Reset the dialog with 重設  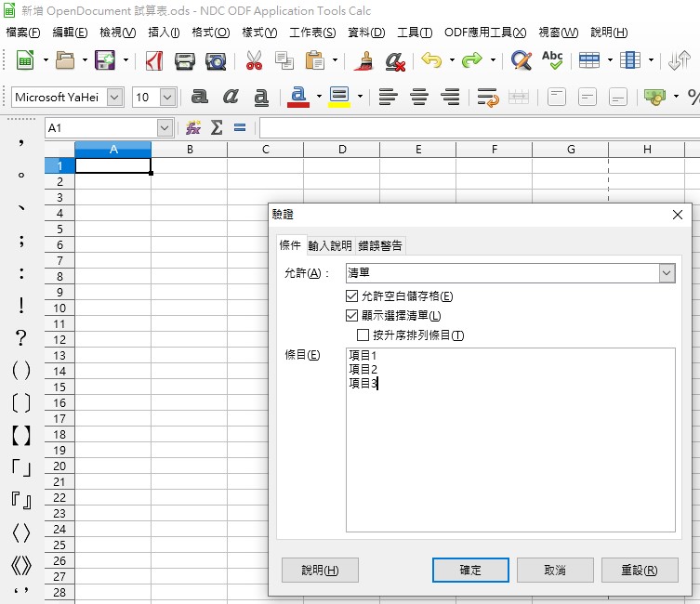tap(640, 571)
